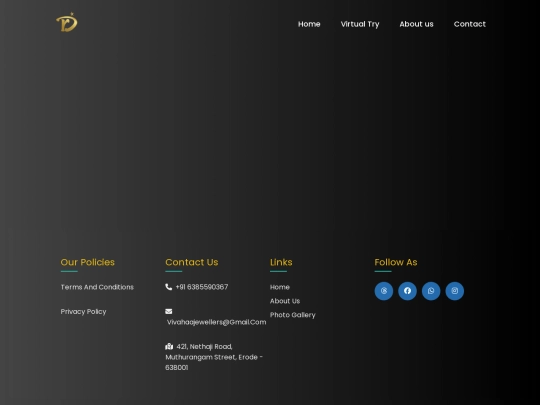This screenshot has height=405, width=540.
Task: Open the Terms And Conditions link
Action: pos(97,287)
